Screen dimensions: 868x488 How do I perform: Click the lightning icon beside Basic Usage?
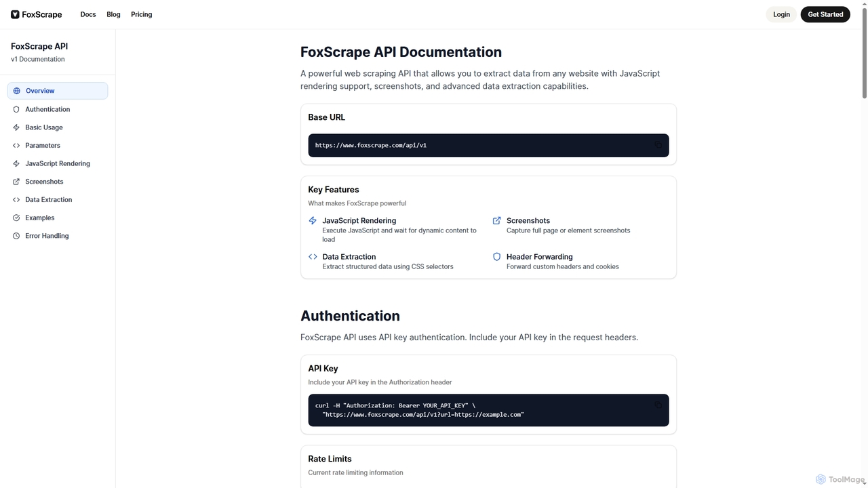17,127
